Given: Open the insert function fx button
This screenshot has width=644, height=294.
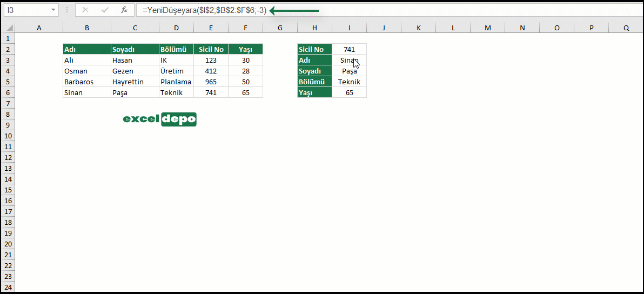Looking at the screenshot, I should [x=124, y=10].
